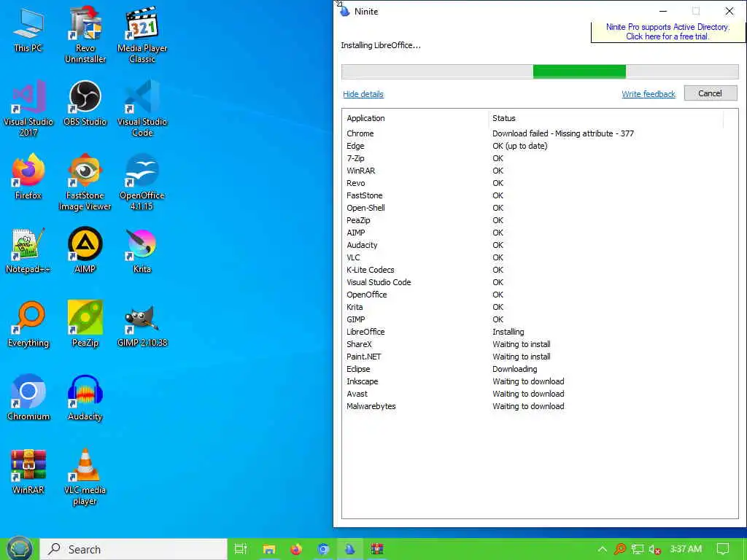Select Visual Studio Code desktop icon

point(142,108)
